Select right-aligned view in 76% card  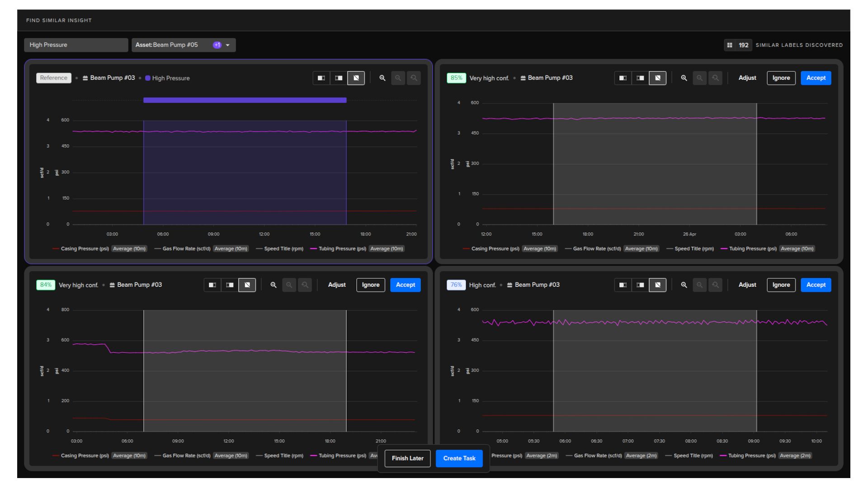coord(640,285)
